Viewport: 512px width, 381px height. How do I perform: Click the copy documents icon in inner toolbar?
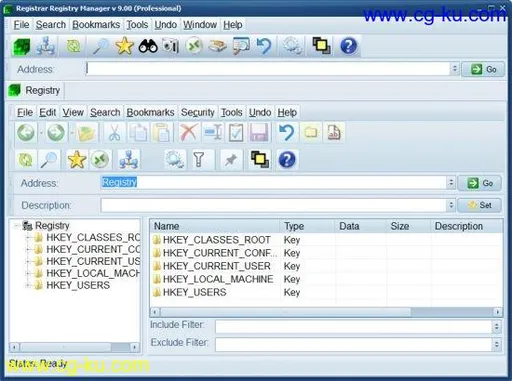pos(138,133)
